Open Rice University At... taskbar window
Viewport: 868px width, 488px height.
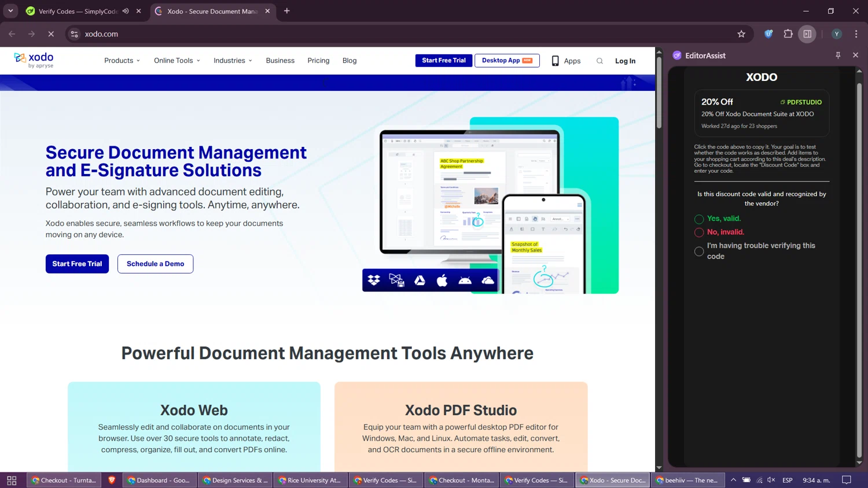[x=310, y=480]
